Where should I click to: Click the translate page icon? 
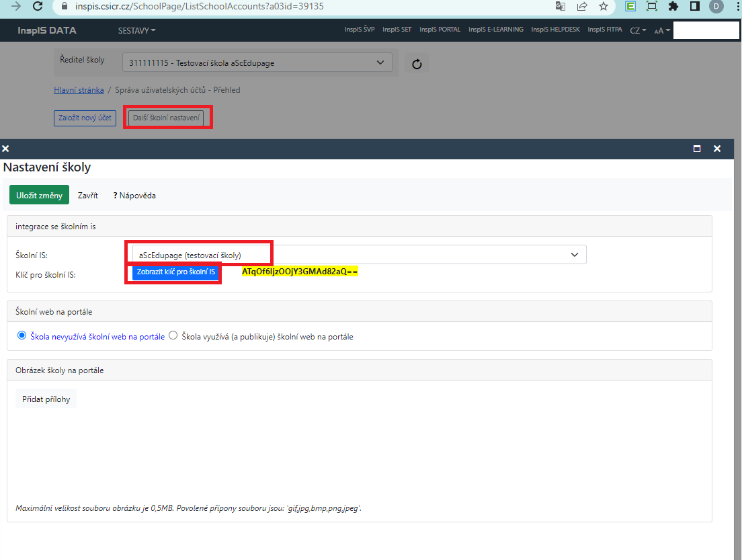[560, 7]
